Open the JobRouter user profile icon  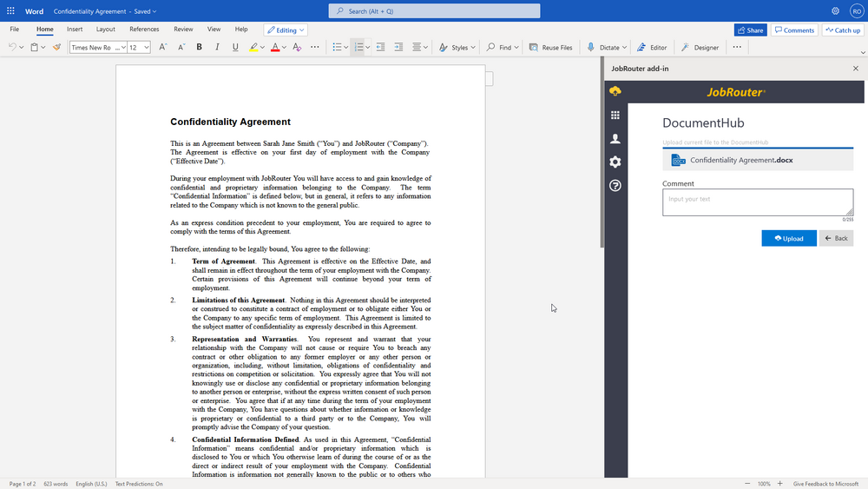point(615,138)
